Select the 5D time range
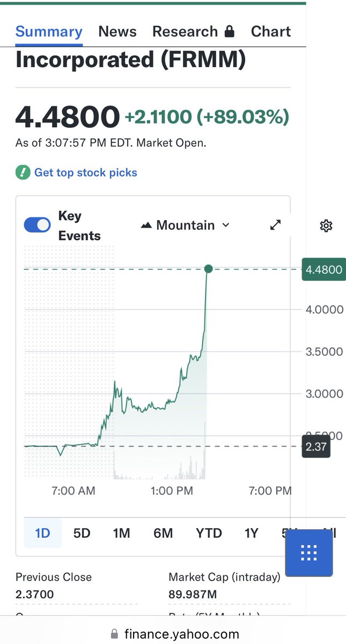346x644 pixels. [82, 533]
